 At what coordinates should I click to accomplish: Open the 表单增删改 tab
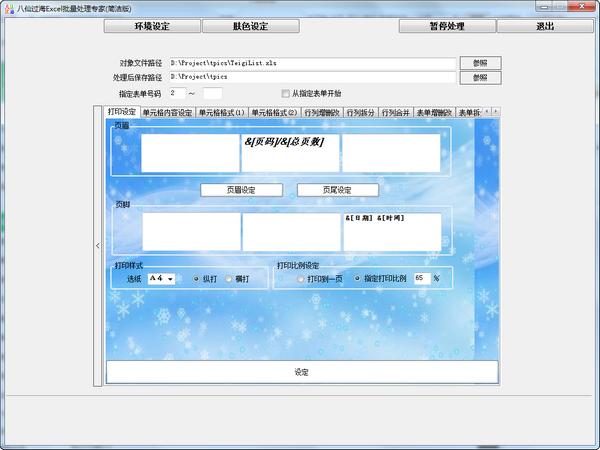434,113
